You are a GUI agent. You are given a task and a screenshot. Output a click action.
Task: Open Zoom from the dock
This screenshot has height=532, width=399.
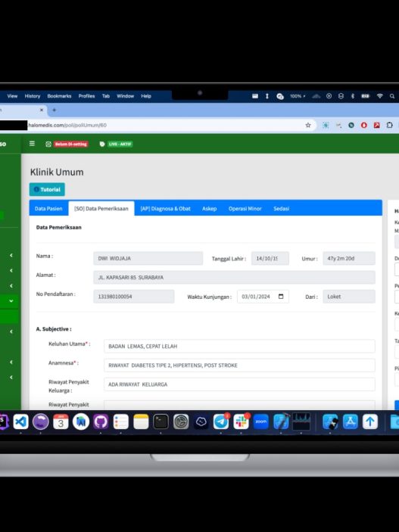click(261, 422)
